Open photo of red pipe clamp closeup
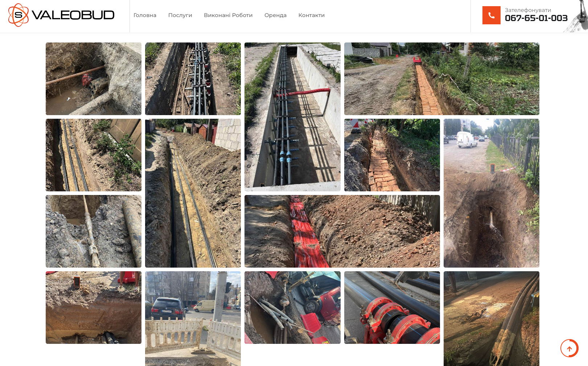 392,308
